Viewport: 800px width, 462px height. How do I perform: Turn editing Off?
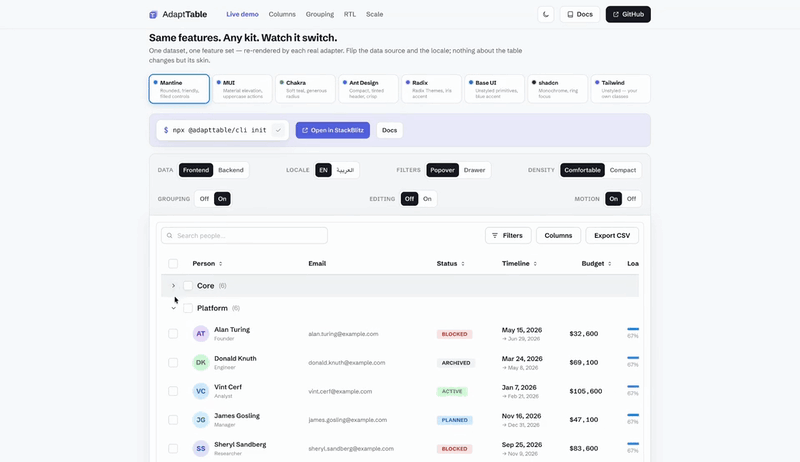409,199
